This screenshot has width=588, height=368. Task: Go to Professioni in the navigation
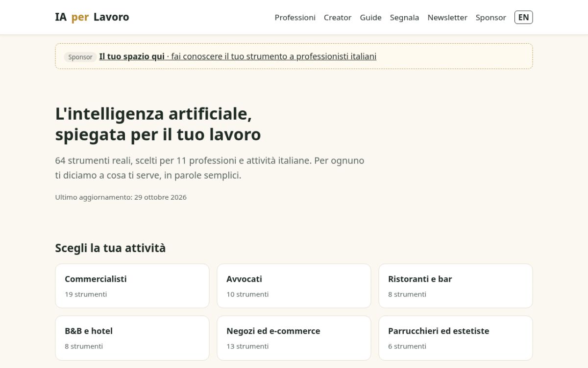(295, 18)
